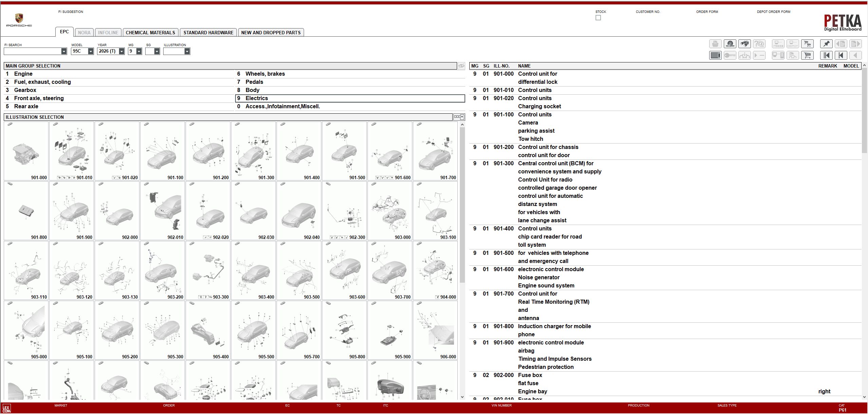Jump to first with double-bar arrow icon
The width and height of the screenshot is (868, 414).
click(x=826, y=55)
